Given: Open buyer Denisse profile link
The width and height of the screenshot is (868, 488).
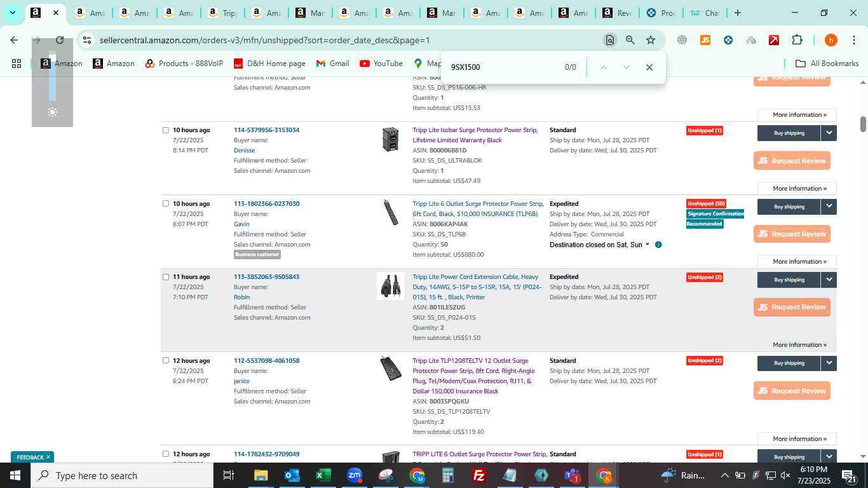Looking at the screenshot, I should coord(244,151).
